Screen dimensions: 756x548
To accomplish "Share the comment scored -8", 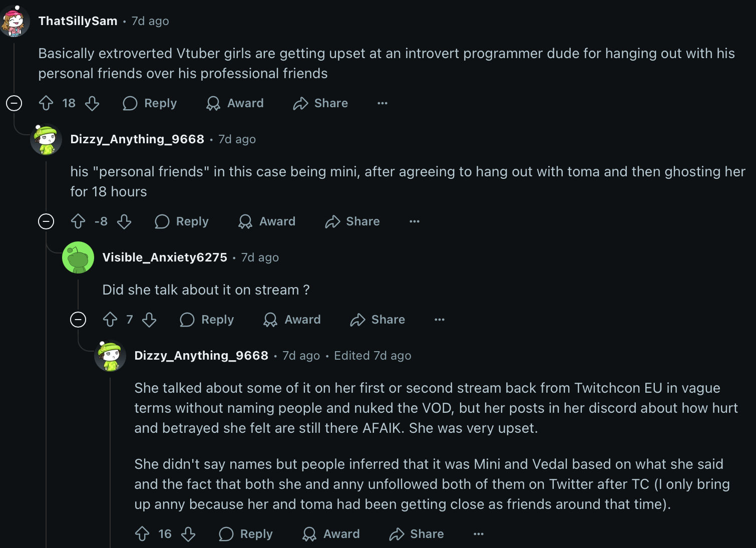I will click(x=352, y=221).
